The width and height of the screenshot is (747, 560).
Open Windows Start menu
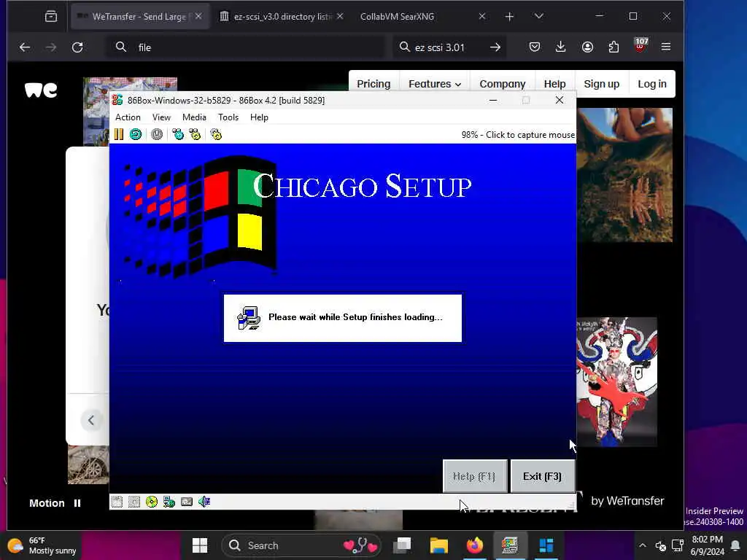tap(200, 545)
